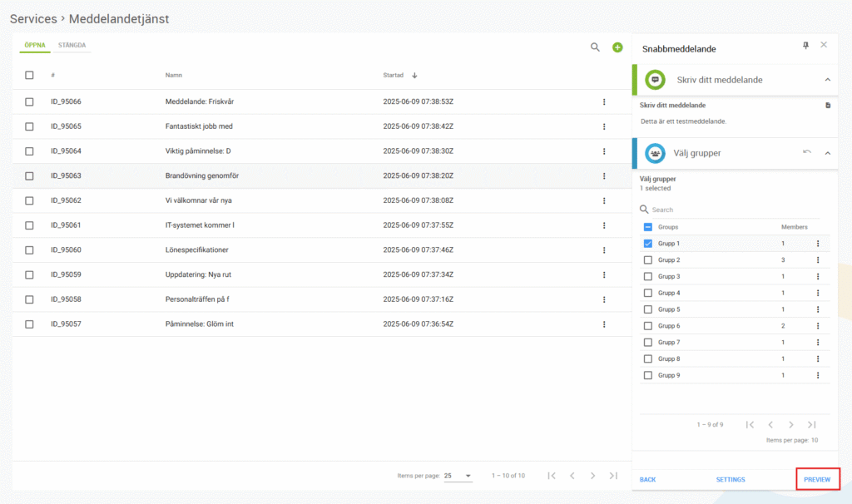Open three-dot menu for ID_95059 row

[604, 274]
